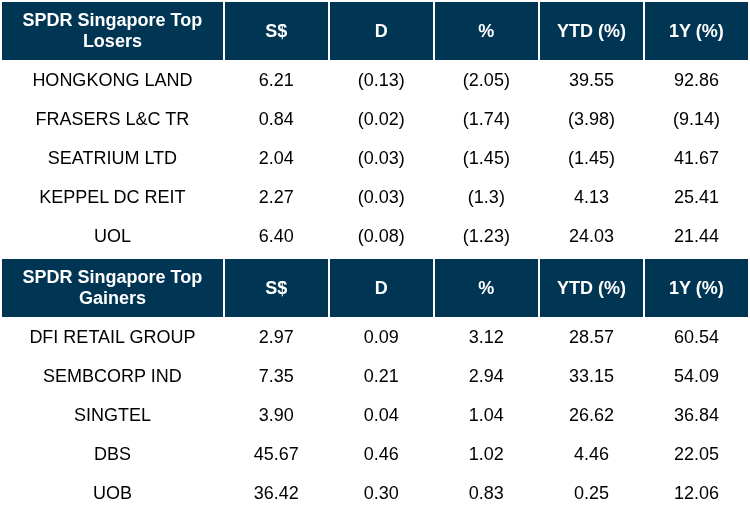
Task: Click the HONGKONG LAND stock name
Action: click(112, 80)
